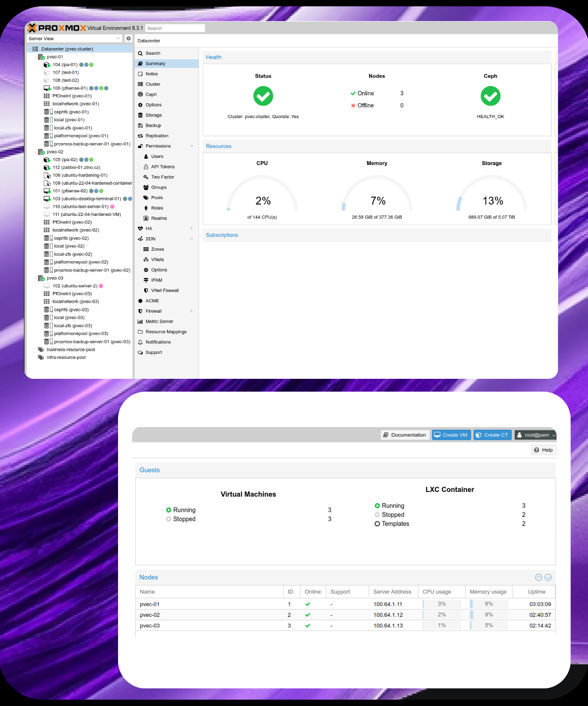The image size is (588, 706).
Task: Click the IPAM icon
Action: pos(146,280)
